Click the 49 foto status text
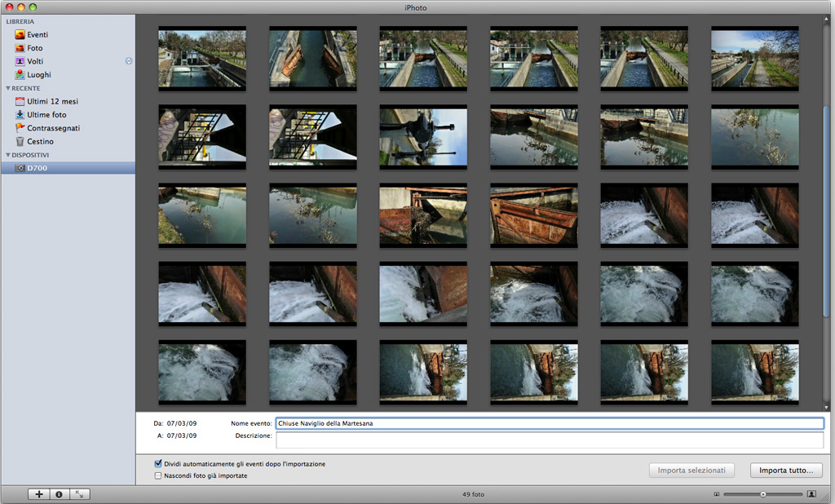The width and height of the screenshot is (835, 504). point(474,494)
